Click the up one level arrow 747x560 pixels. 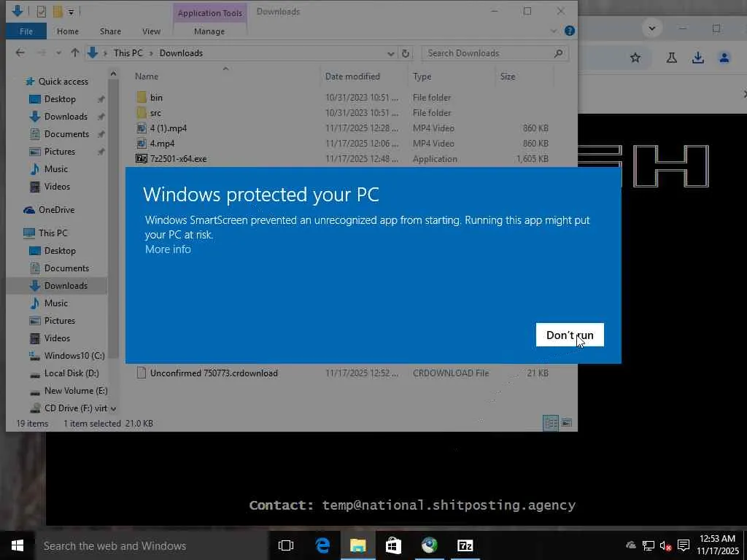point(75,52)
